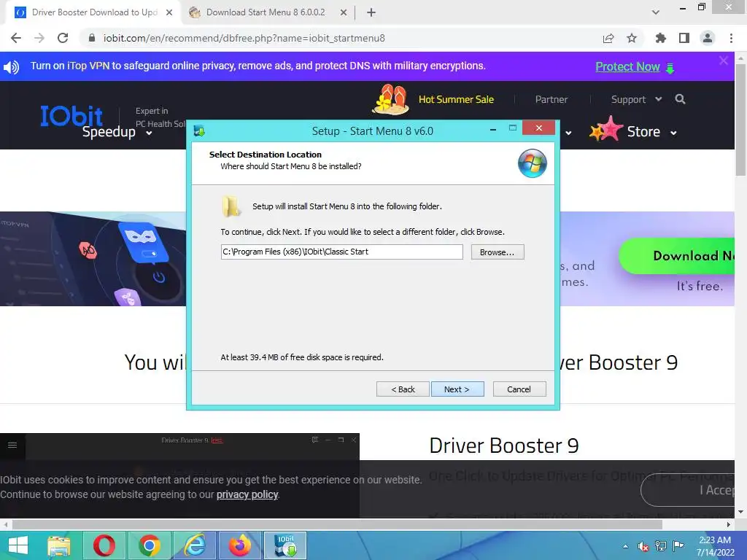Open the Driver Booster hamburger menu icon
This screenshot has width=747, height=560.
click(12, 445)
